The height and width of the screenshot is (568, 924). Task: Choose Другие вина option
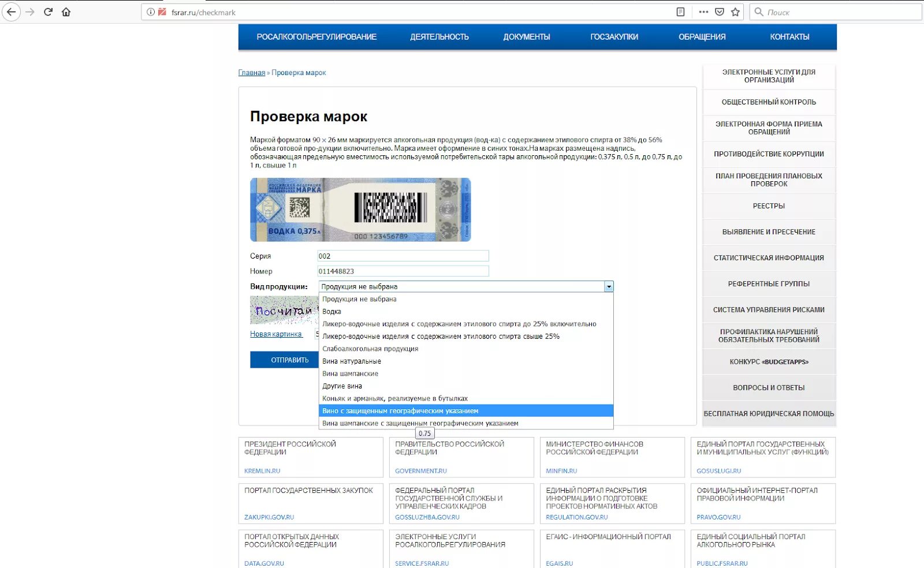(466, 386)
